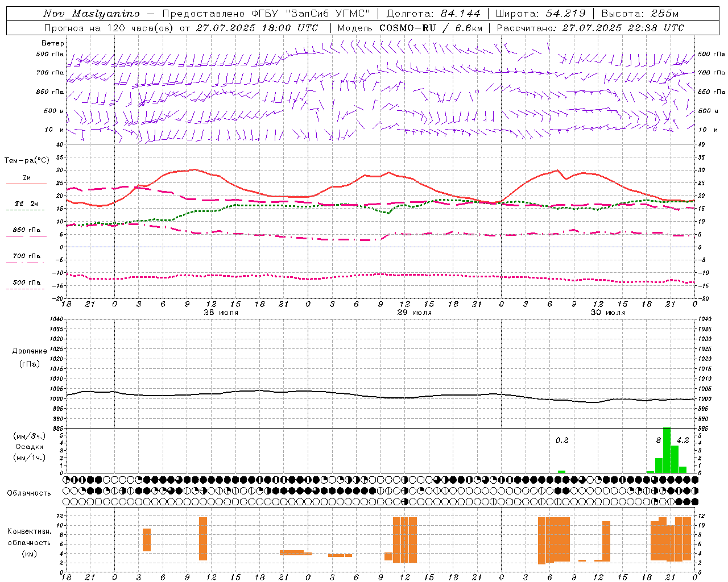Click the elevation text Высота: 285м

(x=640, y=14)
